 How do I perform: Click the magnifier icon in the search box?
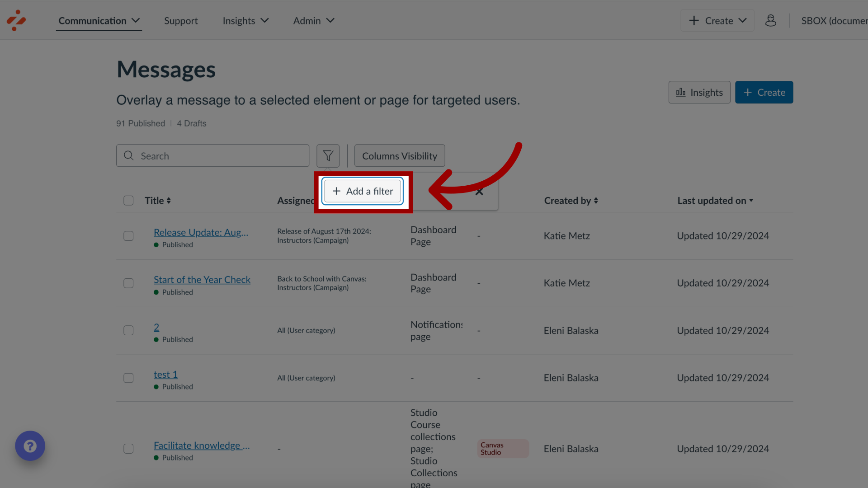pos(129,155)
